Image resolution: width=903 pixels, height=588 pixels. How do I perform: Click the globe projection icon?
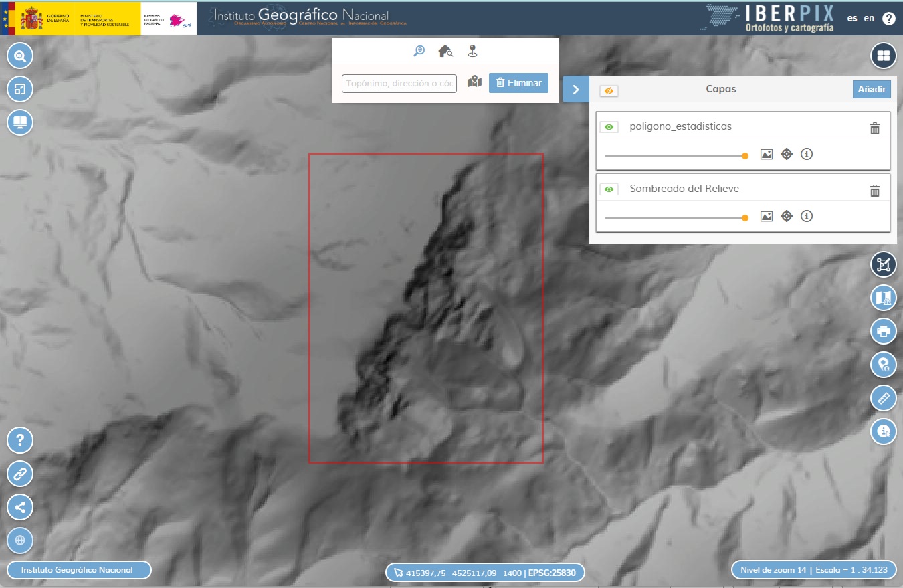coord(20,541)
